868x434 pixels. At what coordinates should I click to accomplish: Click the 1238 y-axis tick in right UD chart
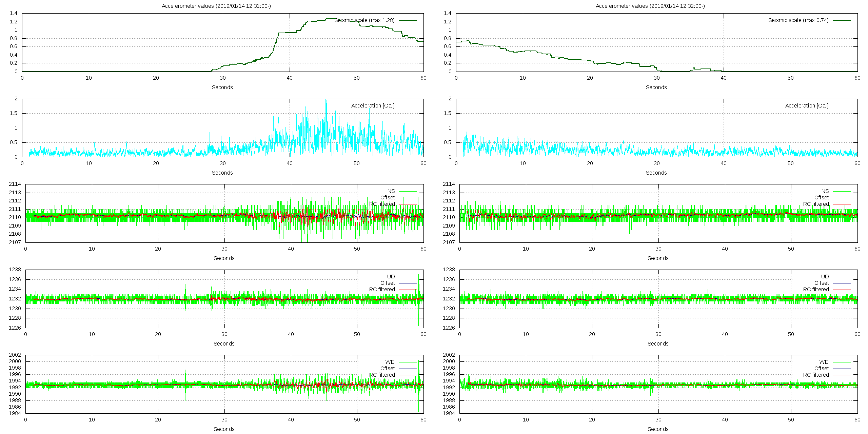[x=449, y=270]
